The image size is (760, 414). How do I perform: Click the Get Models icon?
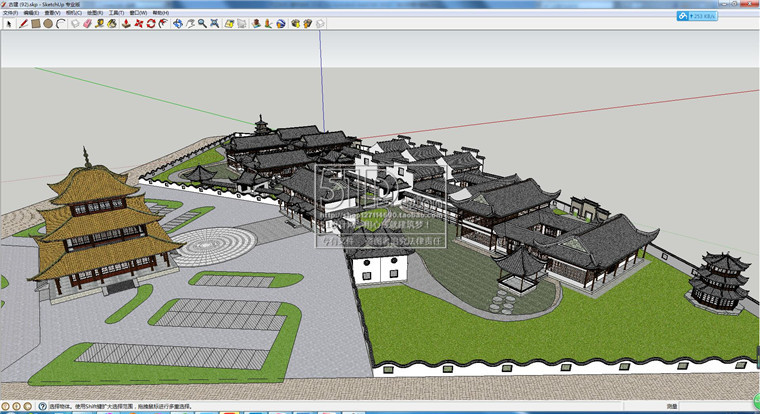(256, 24)
